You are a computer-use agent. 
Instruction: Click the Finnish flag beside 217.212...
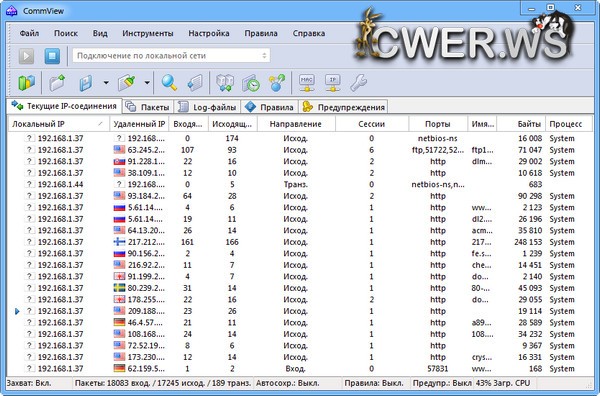point(119,242)
